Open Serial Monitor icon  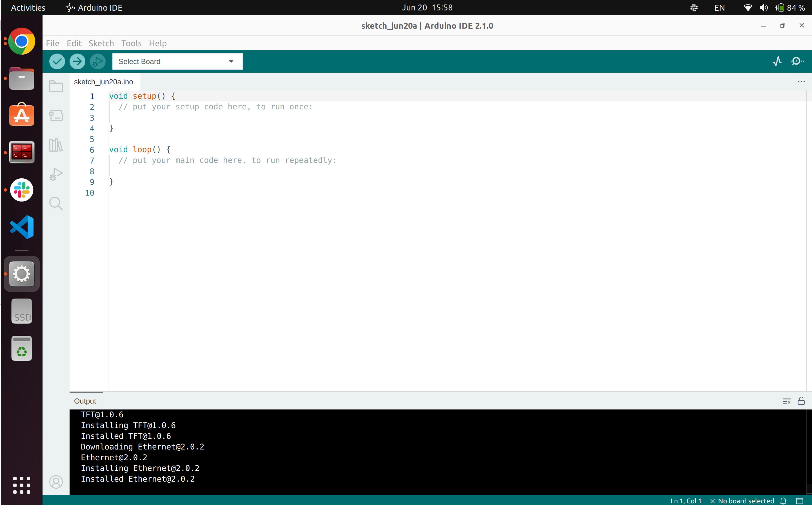click(797, 61)
